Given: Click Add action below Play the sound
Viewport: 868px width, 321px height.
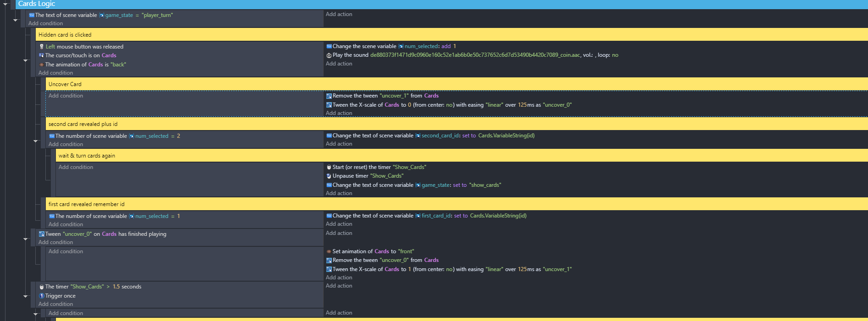Looking at the screenshot, I should tap(339, 64).
